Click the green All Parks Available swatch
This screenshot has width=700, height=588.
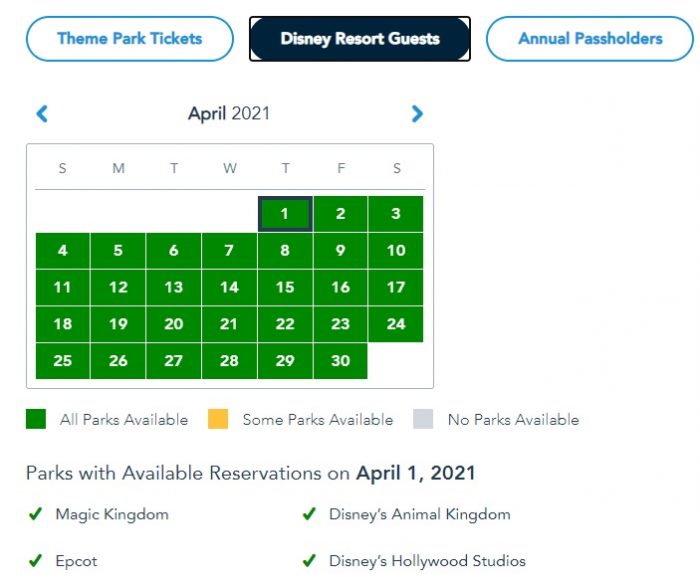click(36, 420)
